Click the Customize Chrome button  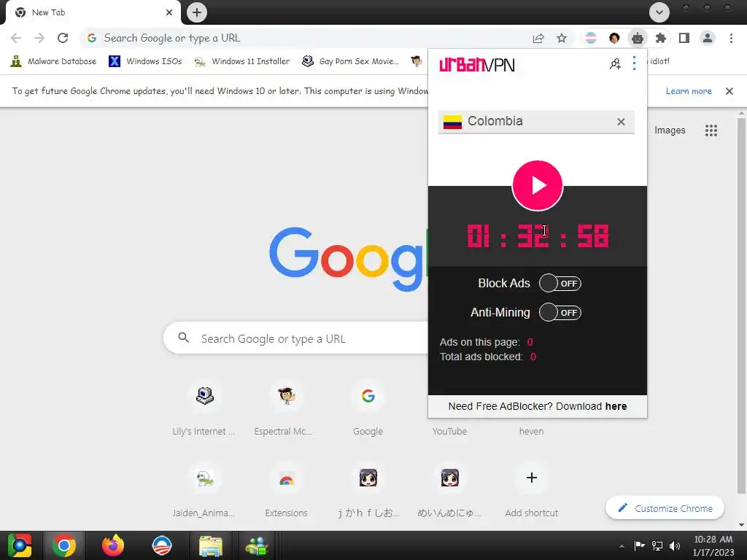point(665,508)
